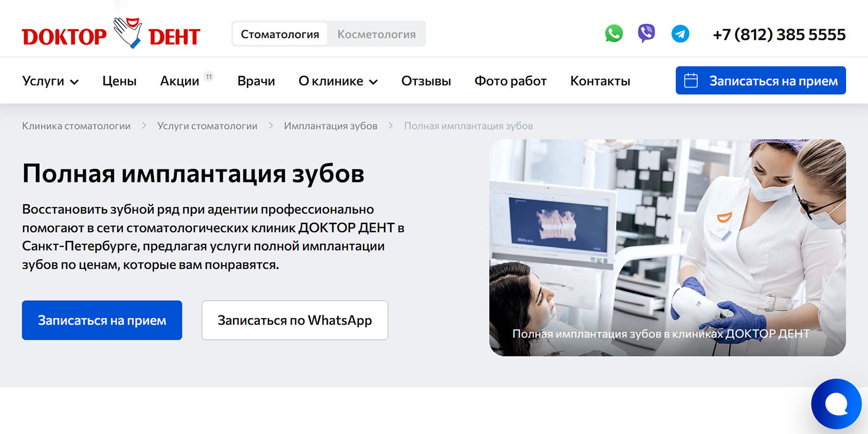Image resolution: width=868 pixels, height=434 pixels.
Task: Open the Акции promotions page
Action: [180, 81]
